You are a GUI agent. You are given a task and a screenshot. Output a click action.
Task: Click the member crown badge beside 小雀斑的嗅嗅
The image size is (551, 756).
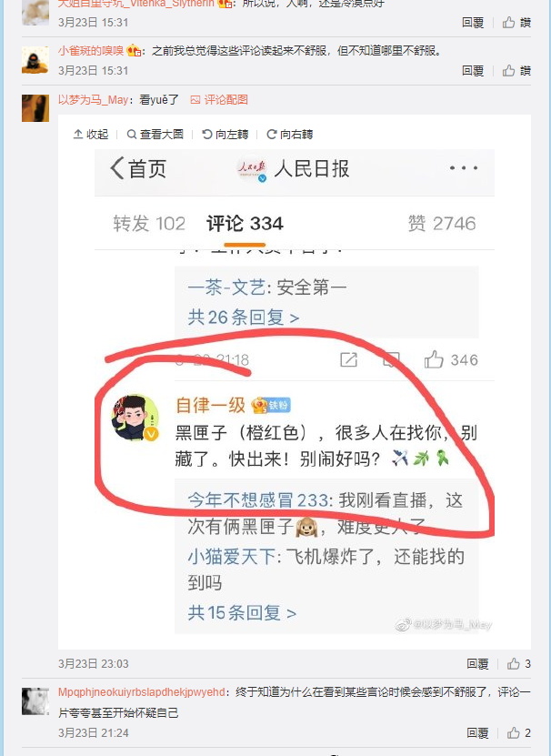click(134, 51)
